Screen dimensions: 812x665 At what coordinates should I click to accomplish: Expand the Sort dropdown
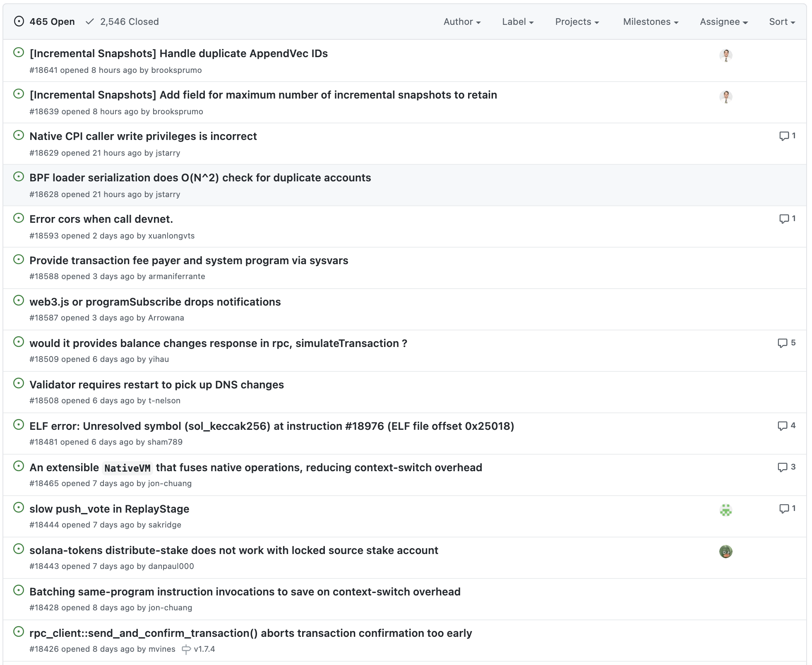tap(781, 22)
